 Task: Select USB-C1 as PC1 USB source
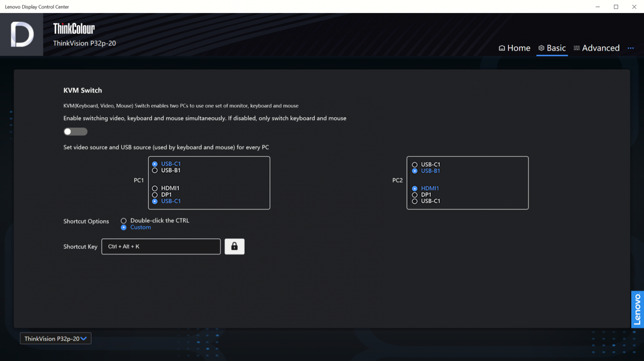click(167, 164)
